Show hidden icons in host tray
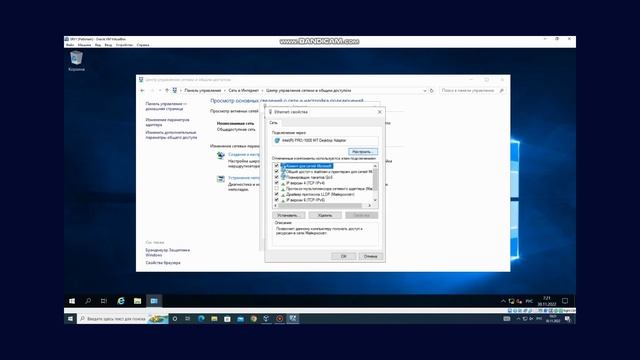 click(518, 319)
